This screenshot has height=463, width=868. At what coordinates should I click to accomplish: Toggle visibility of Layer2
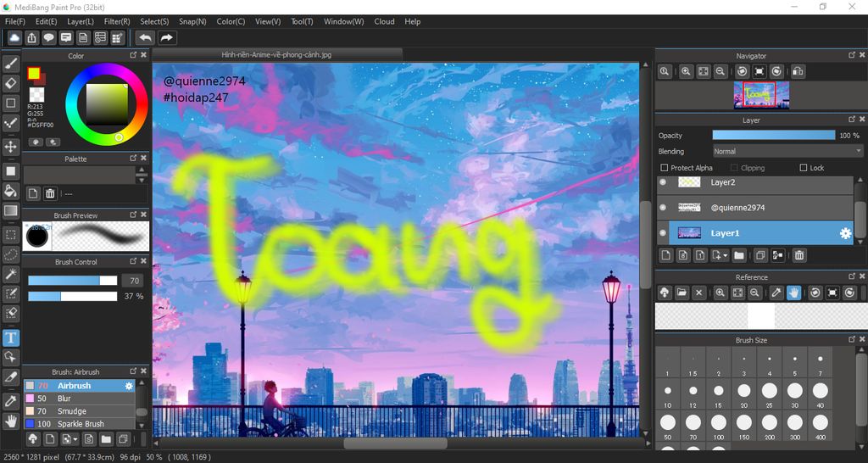click(x=663, y=182)
